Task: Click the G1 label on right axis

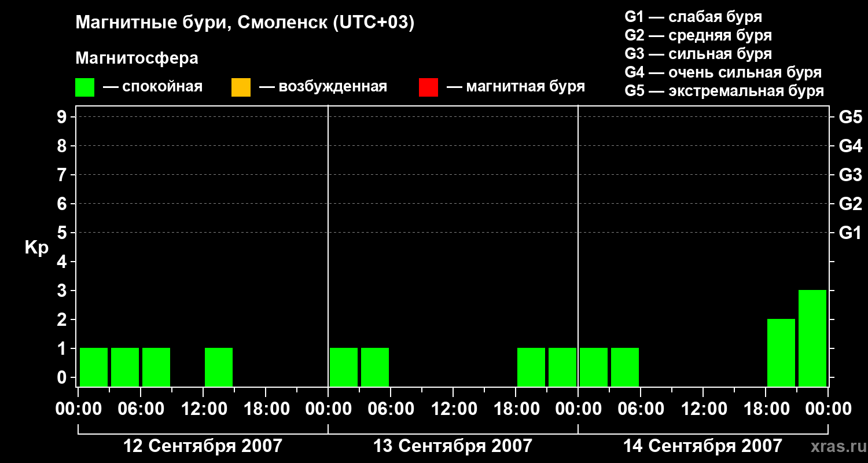Action: [x=851, y=233]
